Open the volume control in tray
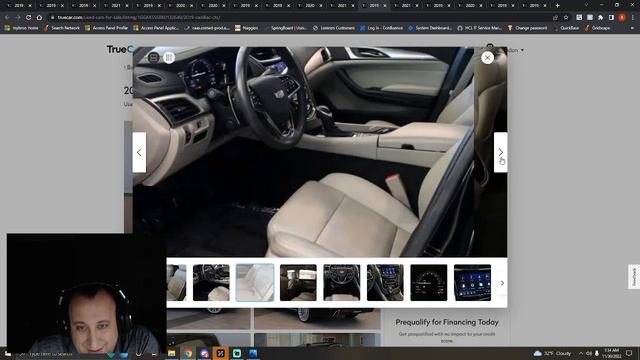The width and height of the screenshot is (640, 360). [589, 353]
